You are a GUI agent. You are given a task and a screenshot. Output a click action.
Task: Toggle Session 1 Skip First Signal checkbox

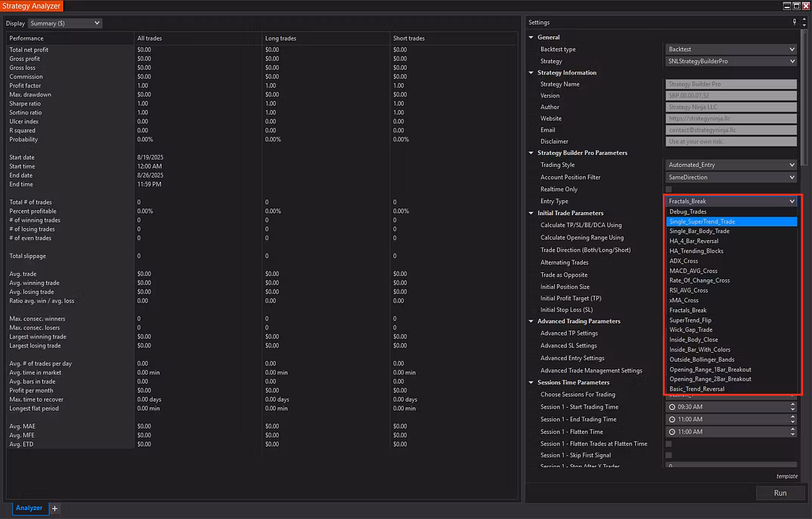(668, 455)
